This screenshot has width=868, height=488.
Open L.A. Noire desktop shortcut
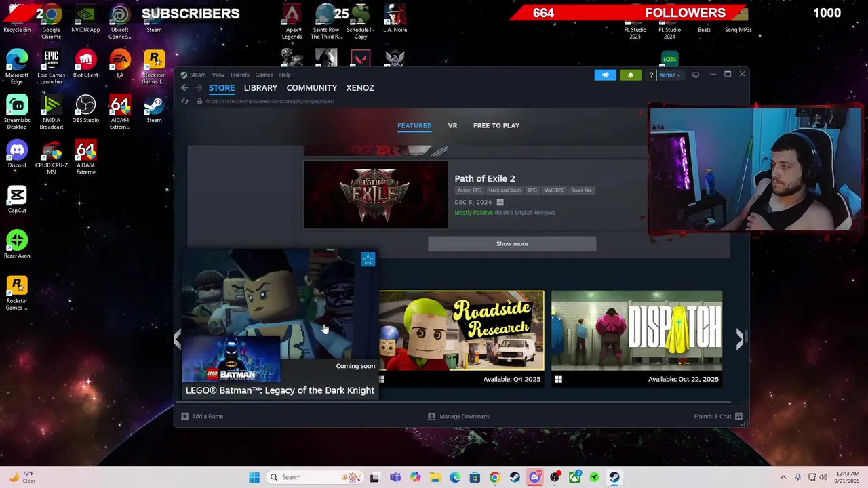tap(395, 19)
